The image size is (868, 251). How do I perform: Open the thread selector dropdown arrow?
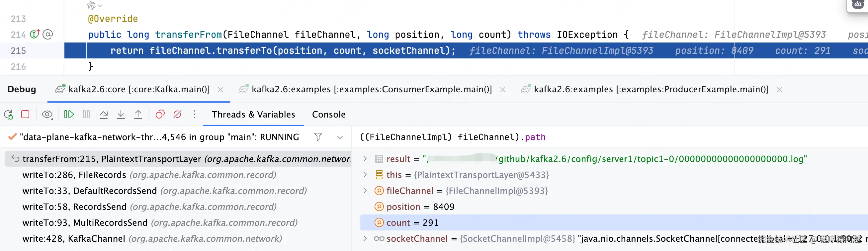pos(340,137)
